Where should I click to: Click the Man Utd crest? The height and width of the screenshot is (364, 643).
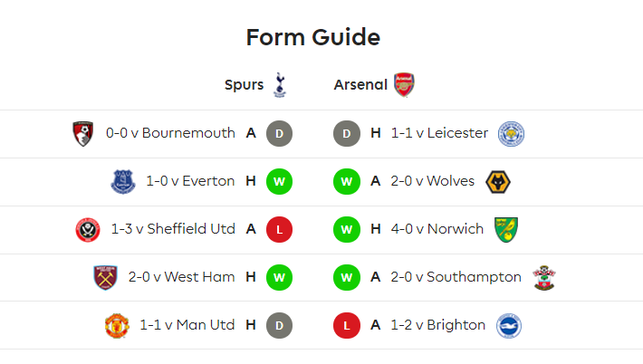click(117, 325)
